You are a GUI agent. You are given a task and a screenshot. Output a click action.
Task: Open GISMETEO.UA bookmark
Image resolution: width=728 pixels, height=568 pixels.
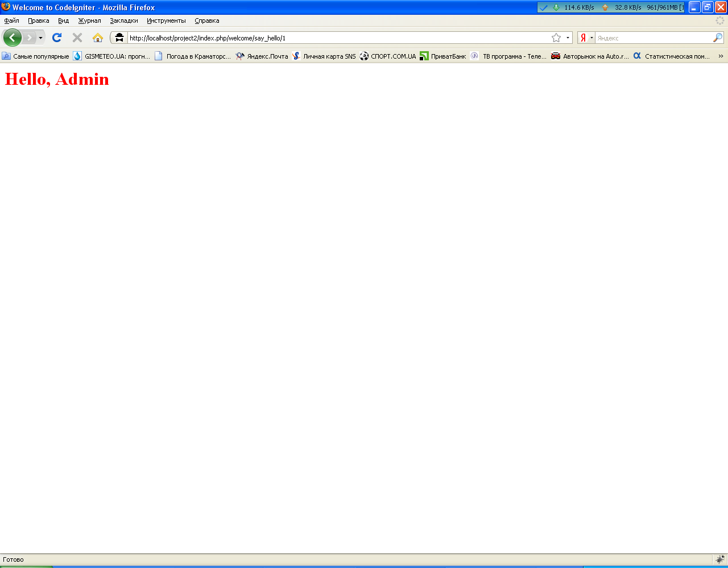(112, 56)
